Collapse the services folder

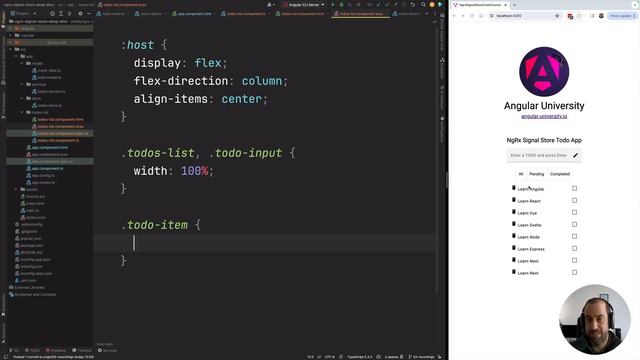22,84
